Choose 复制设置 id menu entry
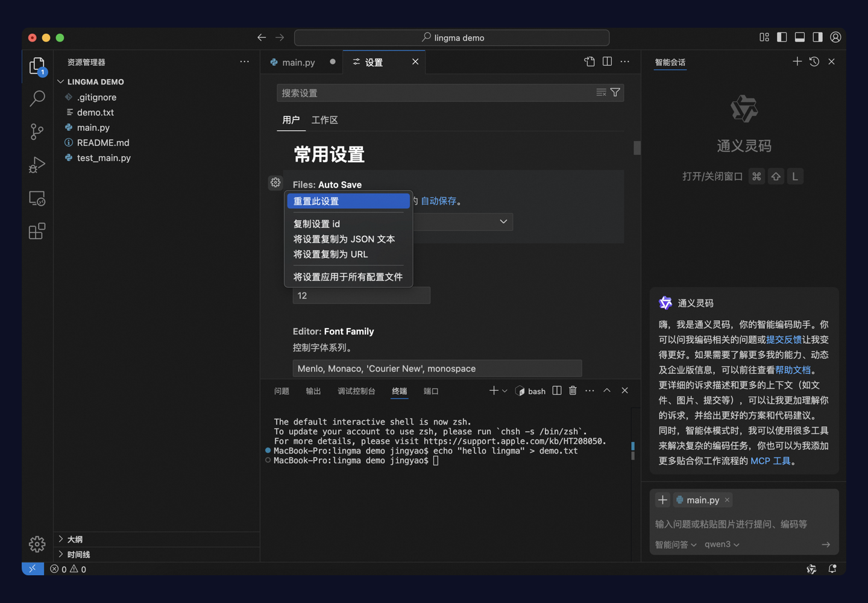 tap(348, 224)
